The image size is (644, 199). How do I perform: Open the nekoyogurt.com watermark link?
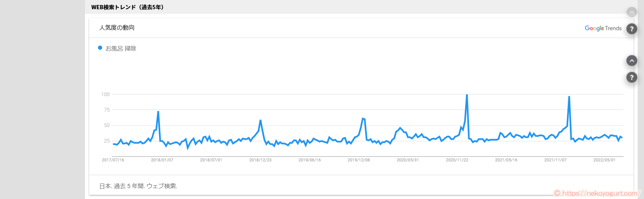pos(598,194)
